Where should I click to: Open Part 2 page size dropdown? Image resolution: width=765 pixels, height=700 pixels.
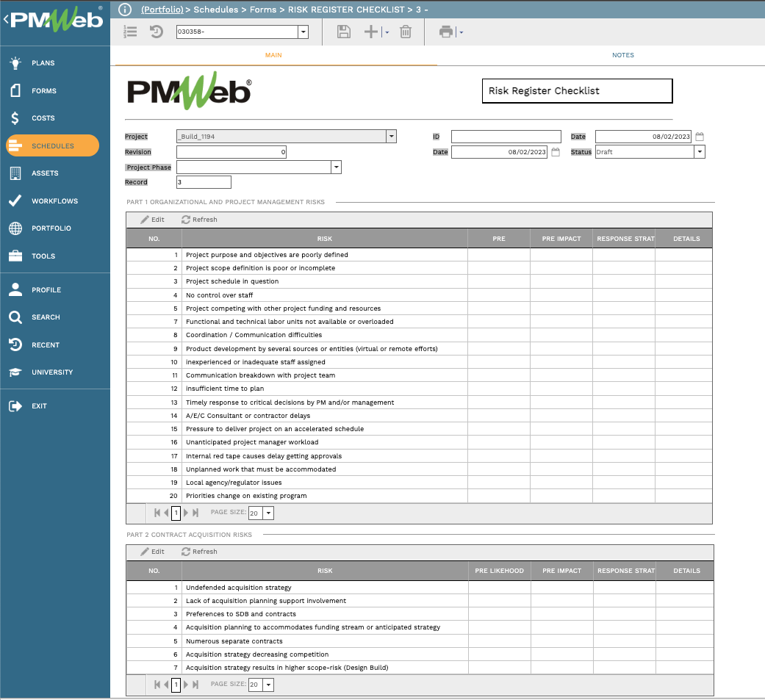click(268, 685)
